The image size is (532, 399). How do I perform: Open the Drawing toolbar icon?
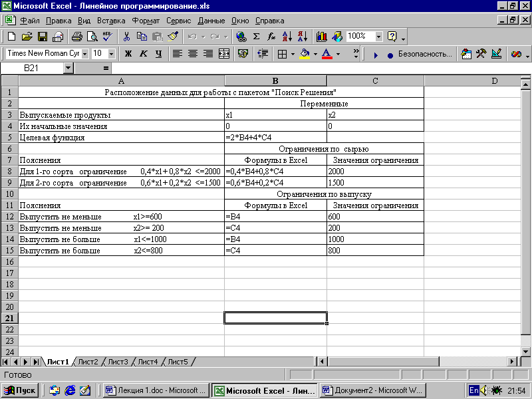click(x=337, y=37)
